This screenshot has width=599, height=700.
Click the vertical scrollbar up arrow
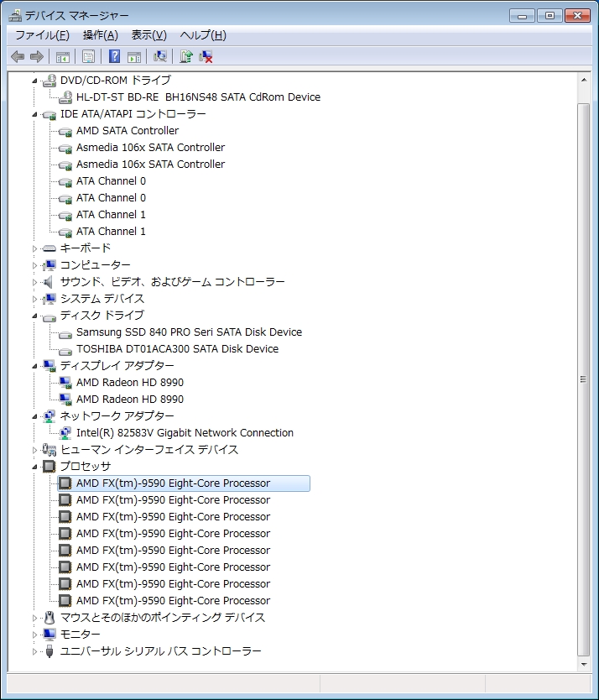tap(584, 81)
